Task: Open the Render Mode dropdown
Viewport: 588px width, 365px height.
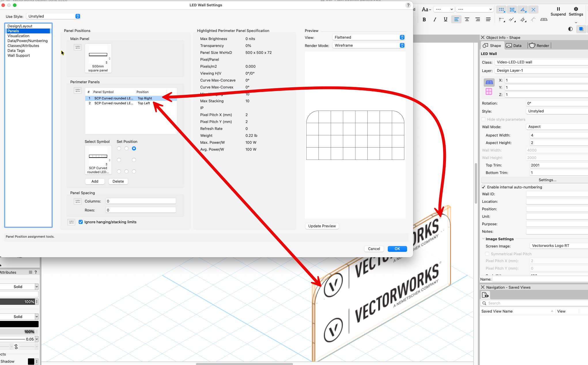Action: coord(368,46)
